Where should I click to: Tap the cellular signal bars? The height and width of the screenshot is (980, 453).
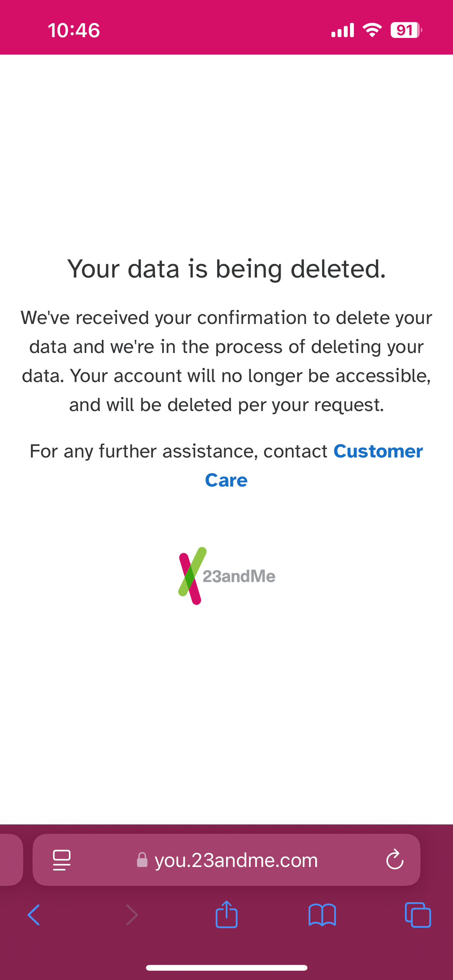pos(343,30)
